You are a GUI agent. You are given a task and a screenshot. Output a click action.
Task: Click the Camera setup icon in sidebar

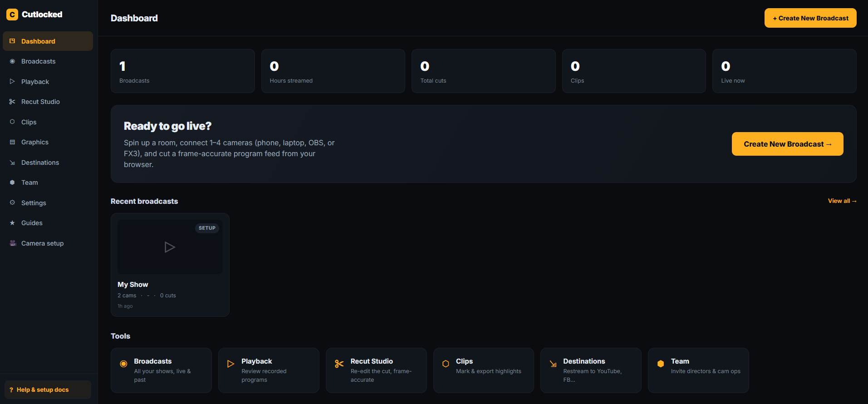click(x=13, y=243)
